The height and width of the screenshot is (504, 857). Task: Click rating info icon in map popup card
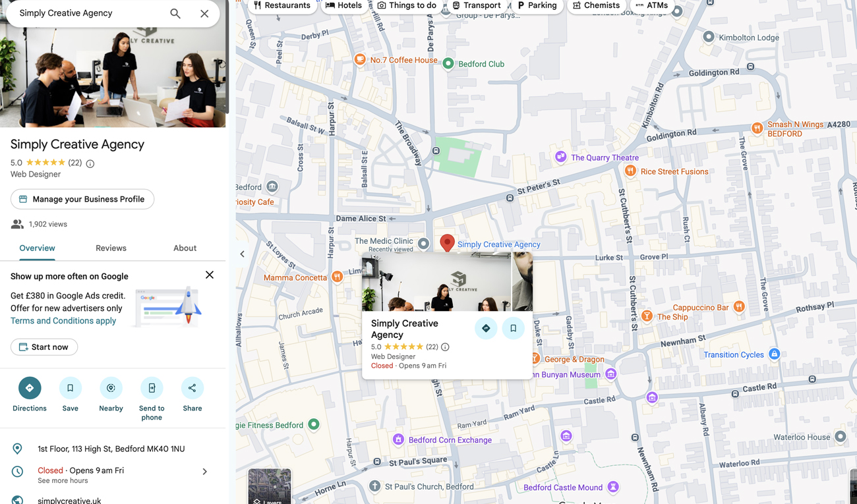tap(445, 347)
